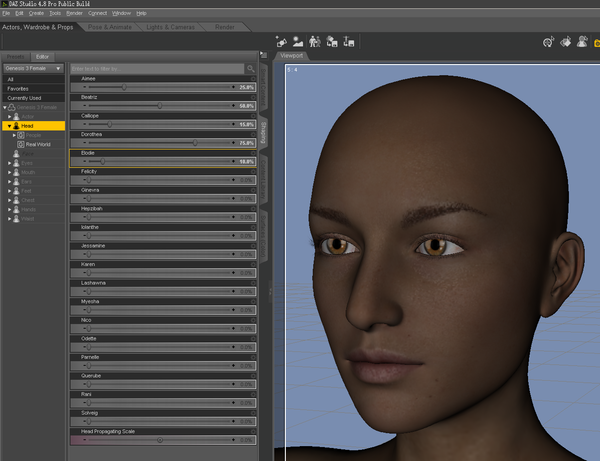Click the Dorothea morph slider handle

pyautogui.click(x=194, y=142)
